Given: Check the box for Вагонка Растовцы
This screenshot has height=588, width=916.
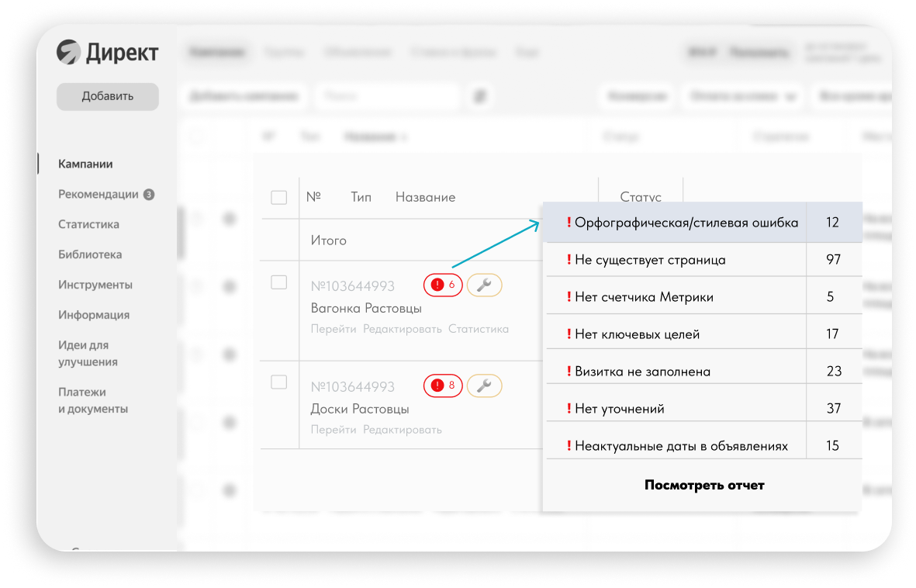Looking at the screenshot, I should pos(279,282).
